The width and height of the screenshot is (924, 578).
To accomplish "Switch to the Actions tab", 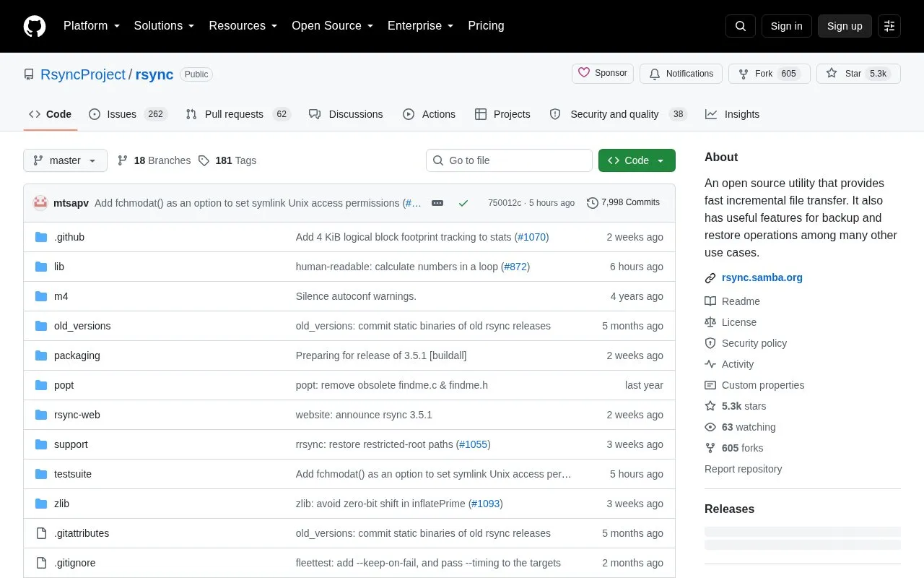I will [x=429, y=114].
